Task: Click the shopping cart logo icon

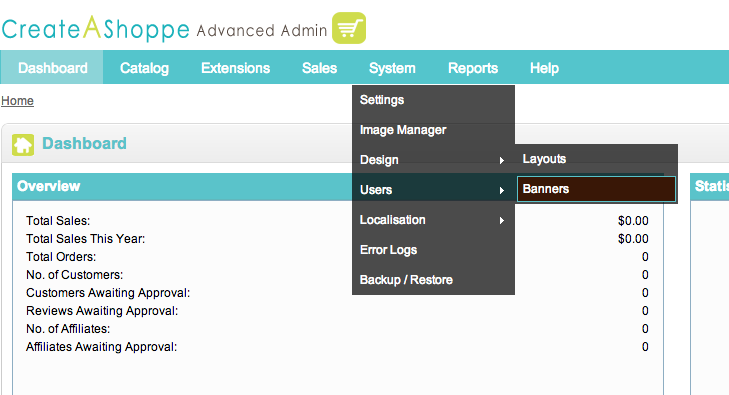Action: pyautogui.click(x=349, y=28)
